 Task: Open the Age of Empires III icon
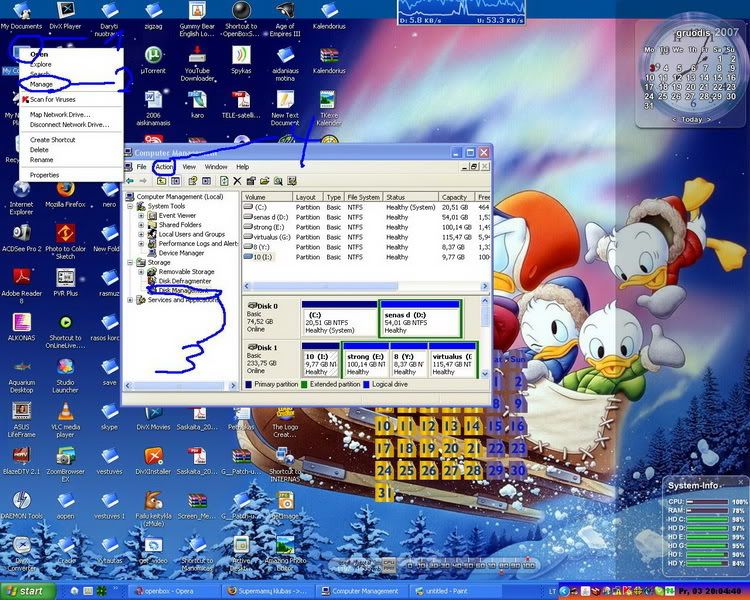(x=285, y=19)
